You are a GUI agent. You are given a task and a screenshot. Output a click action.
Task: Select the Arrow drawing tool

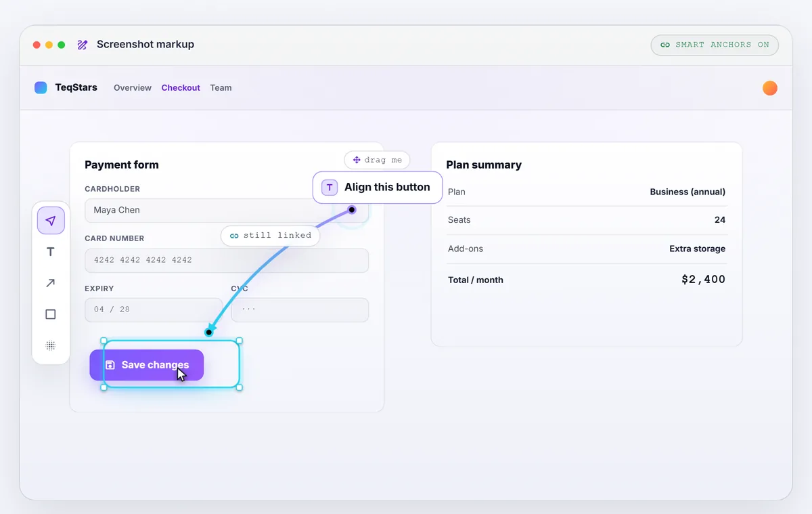51,283
